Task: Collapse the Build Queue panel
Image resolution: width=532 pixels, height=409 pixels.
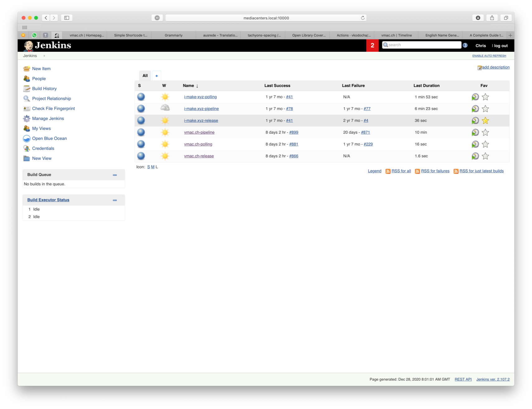Action: (x=115, y=175)
